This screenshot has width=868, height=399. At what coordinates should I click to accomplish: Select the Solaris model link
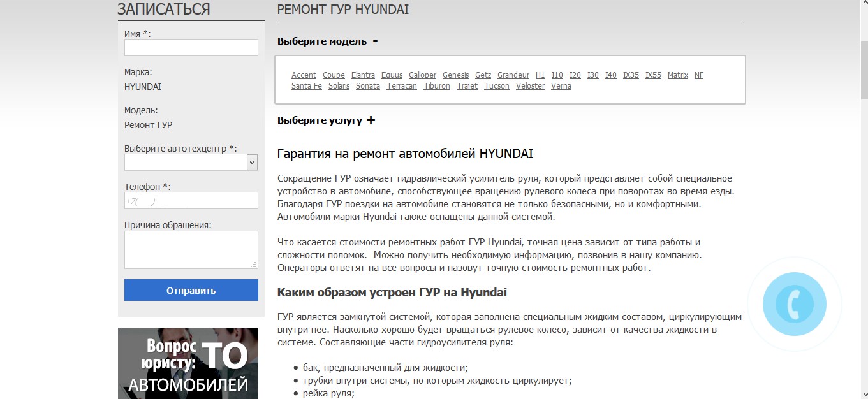[339, 86]
